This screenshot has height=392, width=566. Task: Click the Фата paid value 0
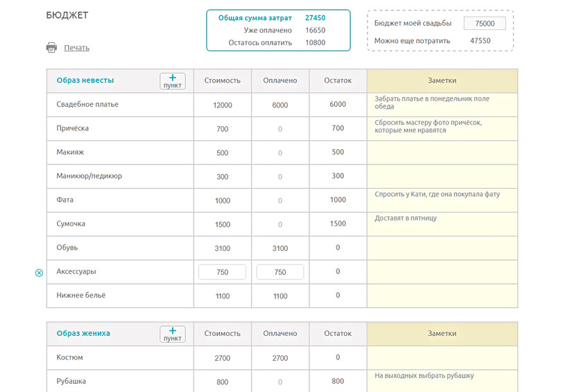pyautogui.click(x=280, y=201)
